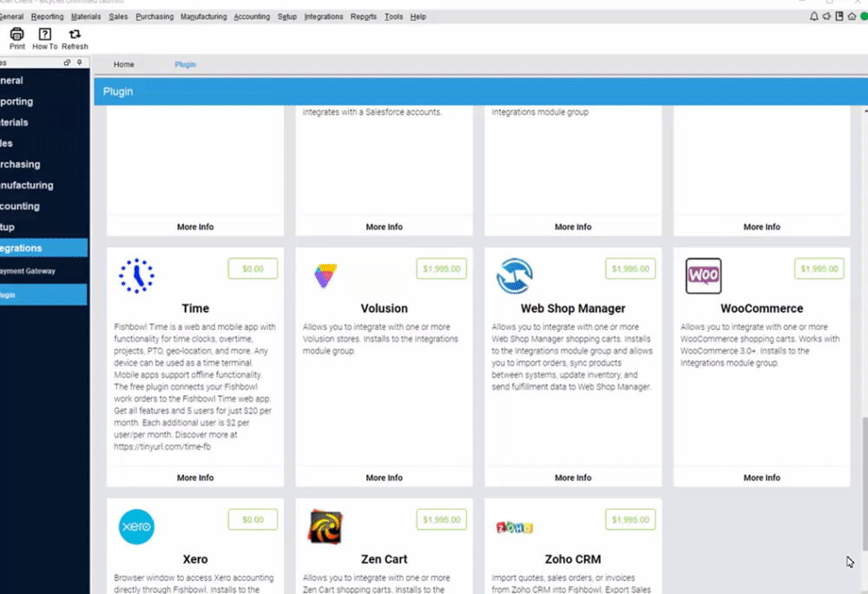Click the green status indicator icon
The width and height of the screenshot is (868, 594).
tap(864, 16)
